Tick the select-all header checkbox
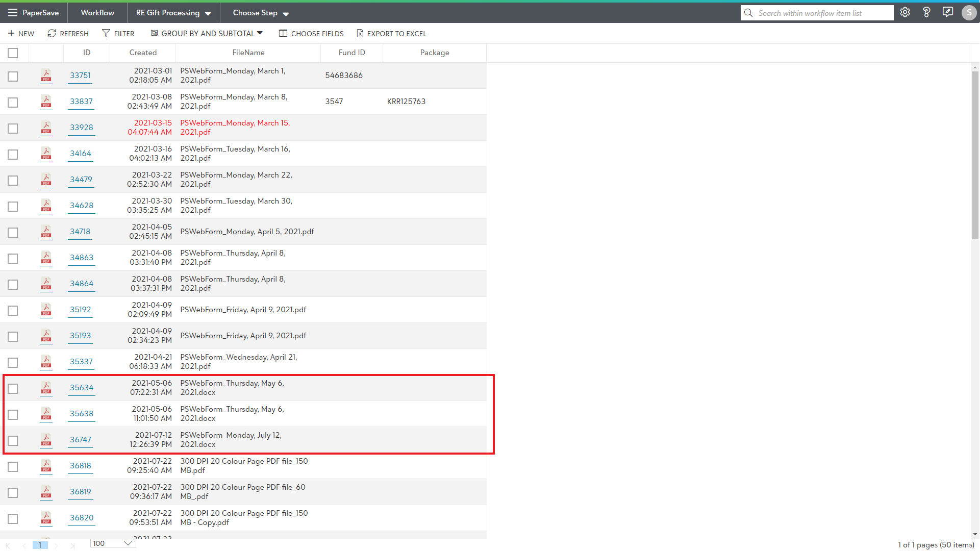The width and height of the screenshot is (980, 551). click(13, 53)
